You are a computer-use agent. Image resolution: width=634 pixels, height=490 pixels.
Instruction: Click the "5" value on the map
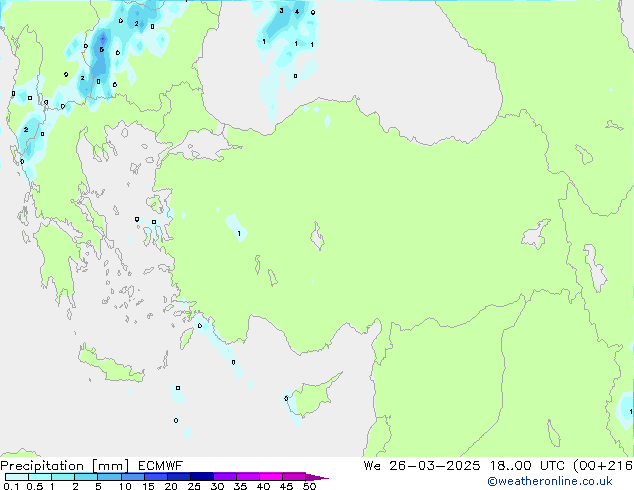(101, 50)
